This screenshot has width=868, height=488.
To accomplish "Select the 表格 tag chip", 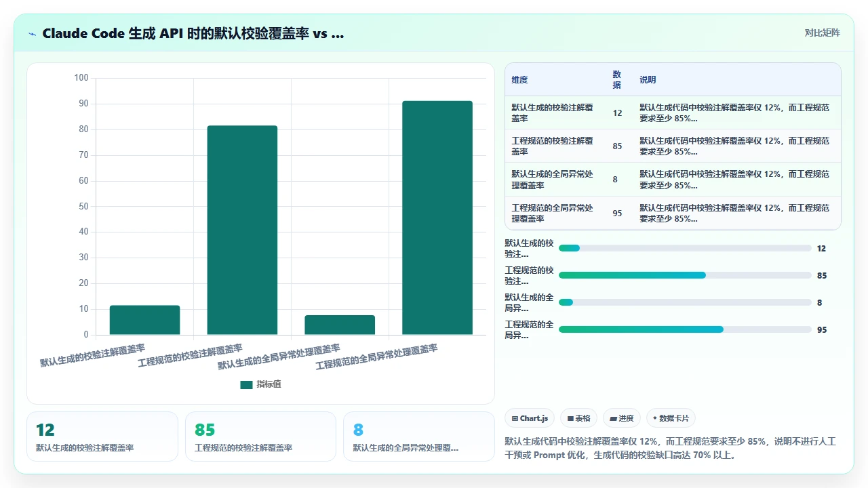I will click(578, 418).
